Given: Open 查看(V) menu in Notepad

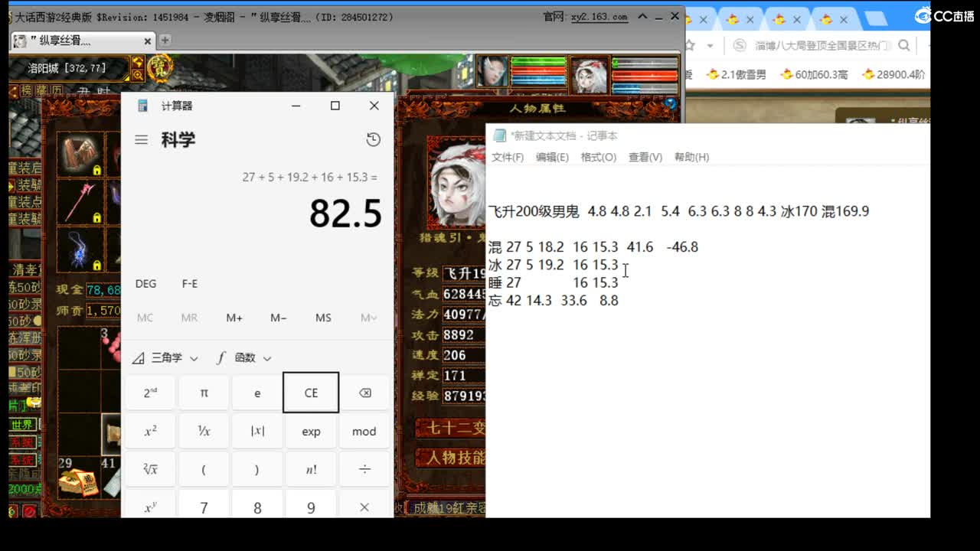Looking at the screenshot, I should (x=645, y=157).
